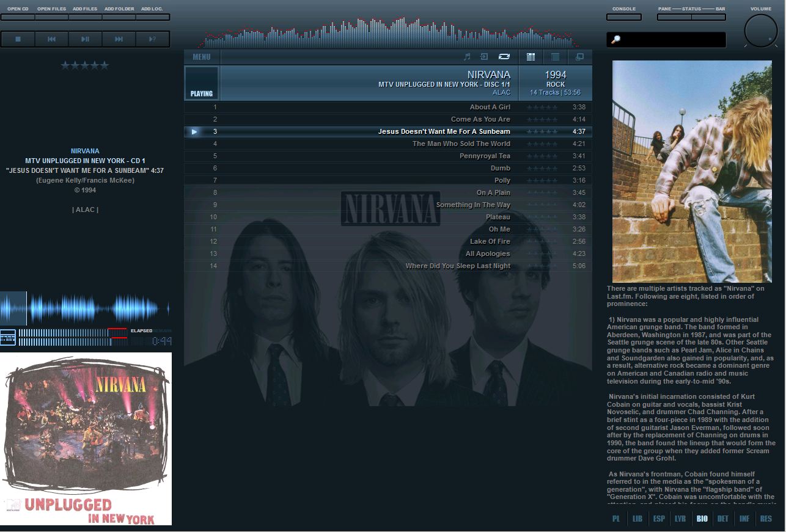The width and height of the screenshot is (786, 532).
Task: Click the overlapping windows view icon
Action: [579, 57]
